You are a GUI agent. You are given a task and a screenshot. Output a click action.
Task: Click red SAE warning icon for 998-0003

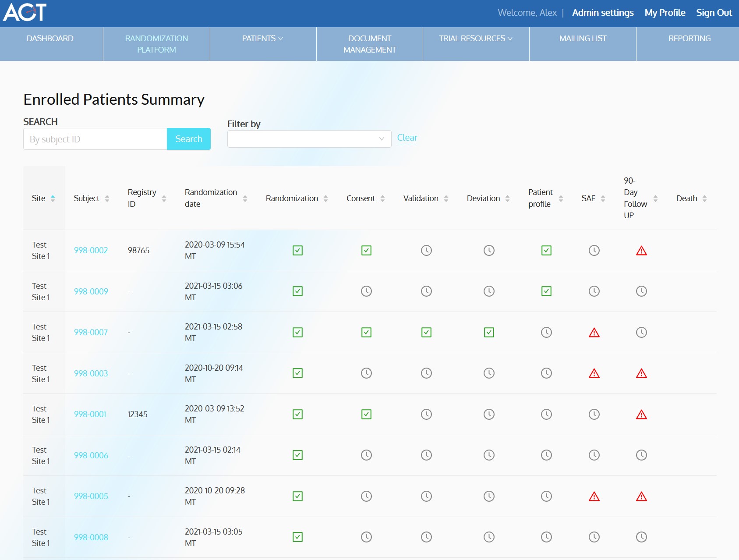[594, 373]
